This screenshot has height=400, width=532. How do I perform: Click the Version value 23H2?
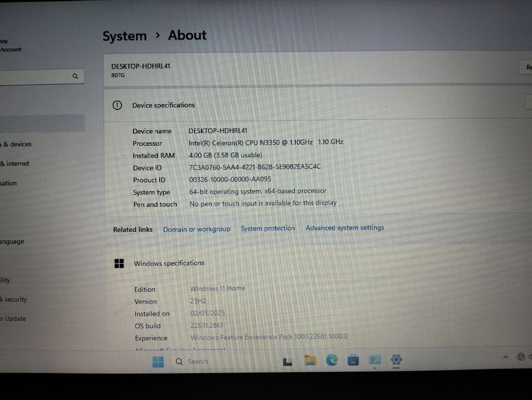click(x=198, y=301)
